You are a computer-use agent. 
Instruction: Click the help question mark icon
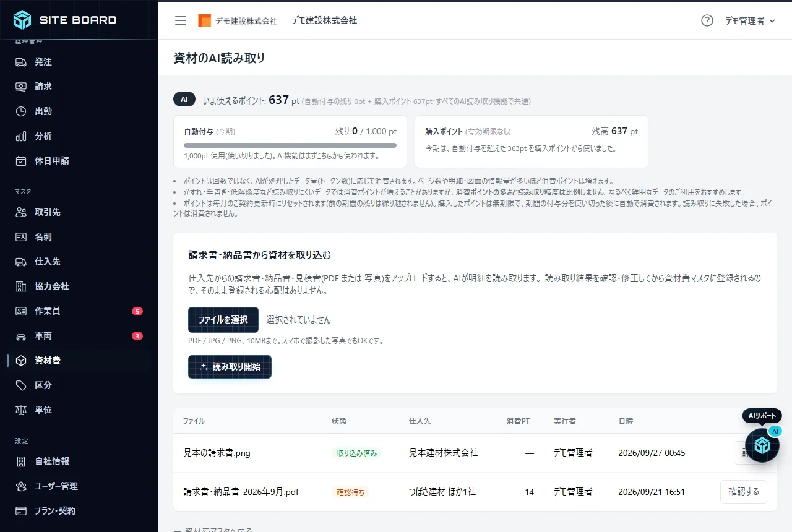[707, 20]
